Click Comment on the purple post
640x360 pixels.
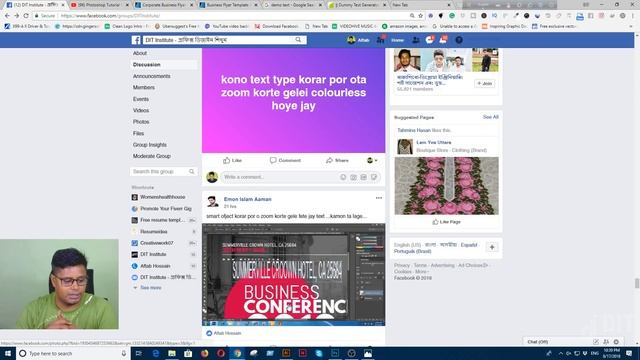coord(285,160)
